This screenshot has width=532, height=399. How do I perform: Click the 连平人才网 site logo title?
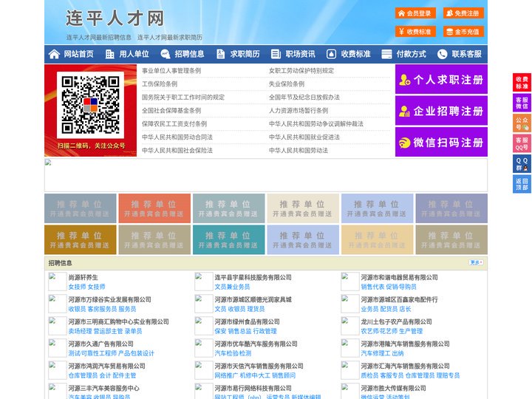coord(115,18)
